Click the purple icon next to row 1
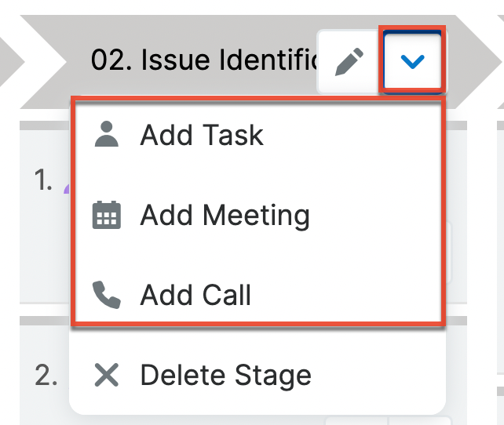 tap(66, 188)
